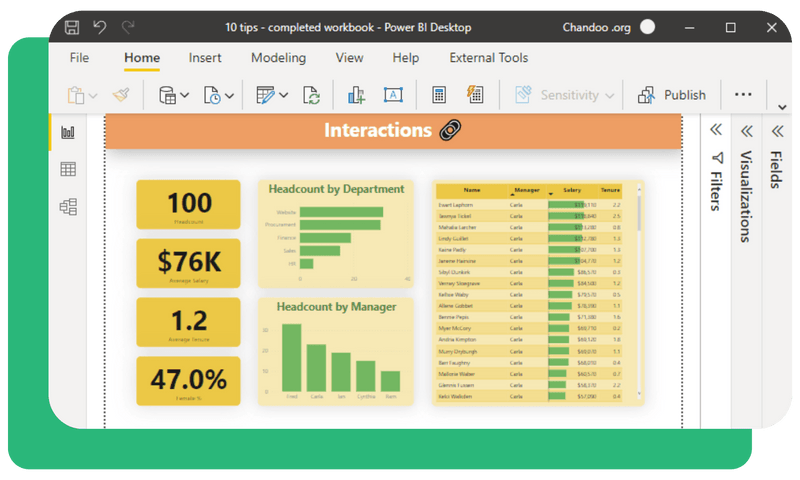Click the Save icon in title bar
The width and height of the screenshot is (800, 480).
(x=72, y=27)
